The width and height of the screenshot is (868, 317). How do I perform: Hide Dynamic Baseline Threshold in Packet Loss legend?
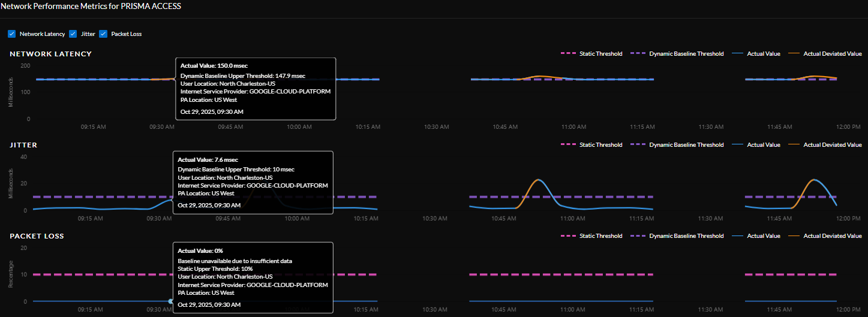(638, 236)
